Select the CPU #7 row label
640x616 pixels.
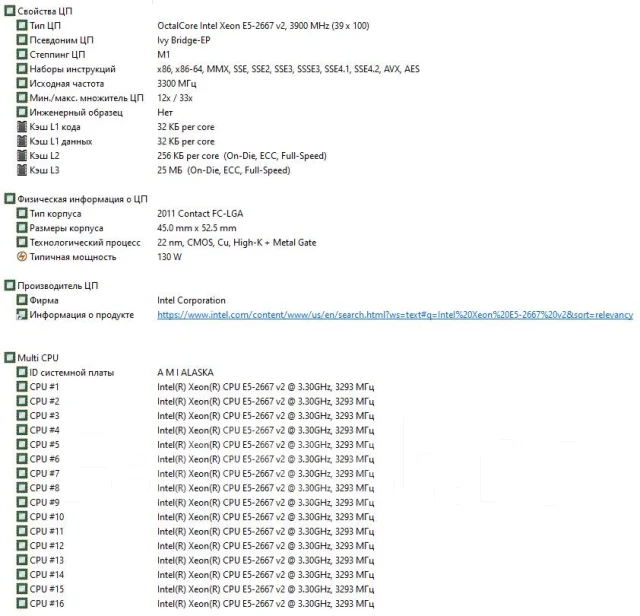pos(44,474)
